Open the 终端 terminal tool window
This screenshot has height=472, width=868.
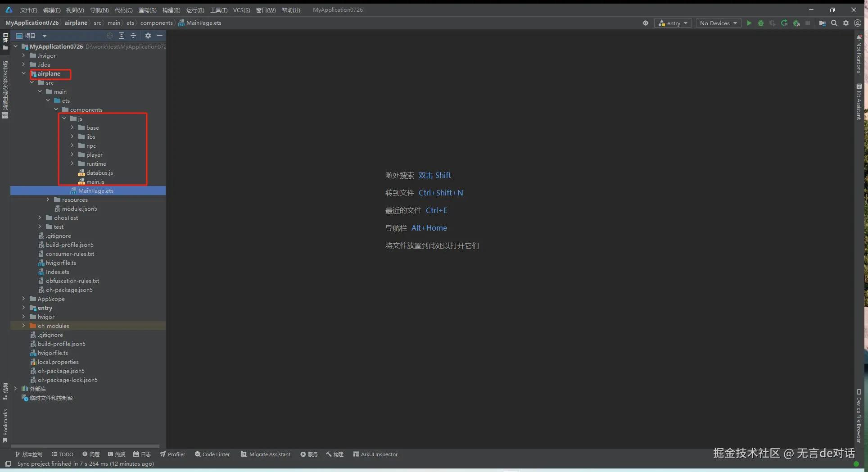pyautogui.click(x=117, y=454)
